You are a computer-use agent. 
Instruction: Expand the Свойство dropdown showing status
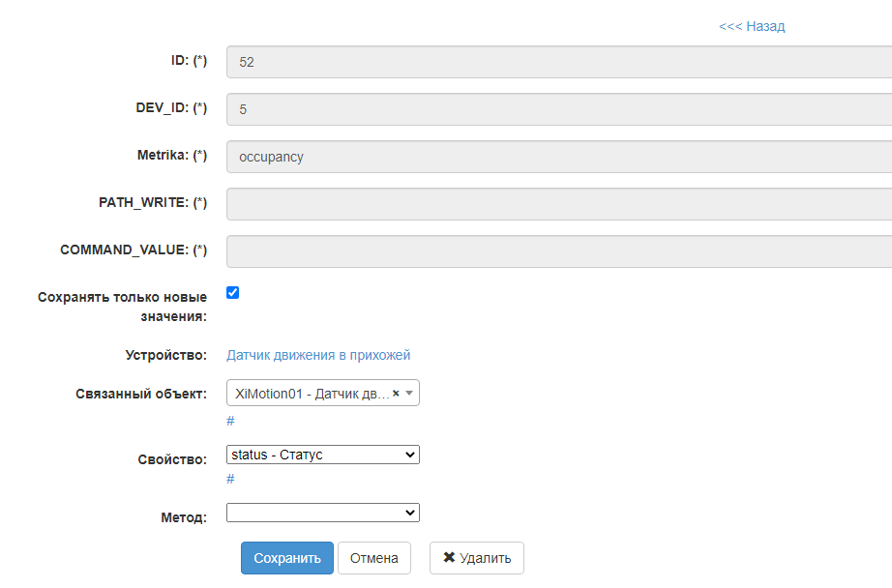[x=322, y=455]
